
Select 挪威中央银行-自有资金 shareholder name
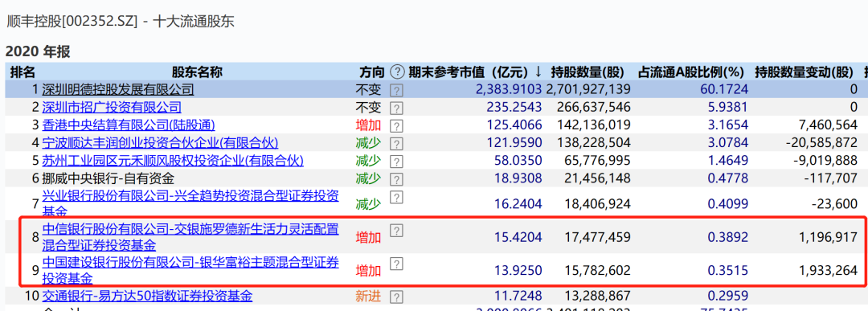[108, 178]
